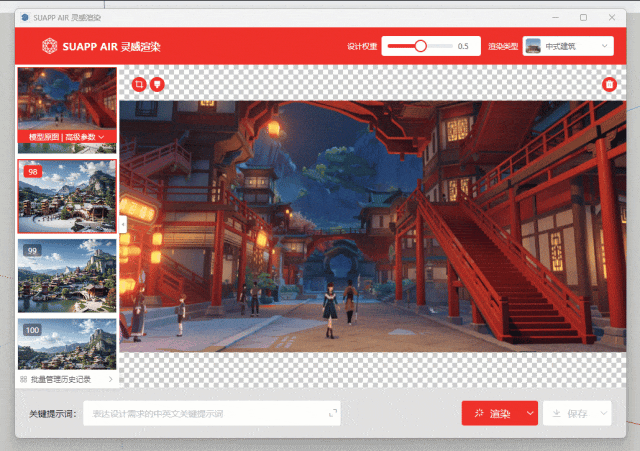Collapse the sidebar with the left arrow handle

click(123, 224)
